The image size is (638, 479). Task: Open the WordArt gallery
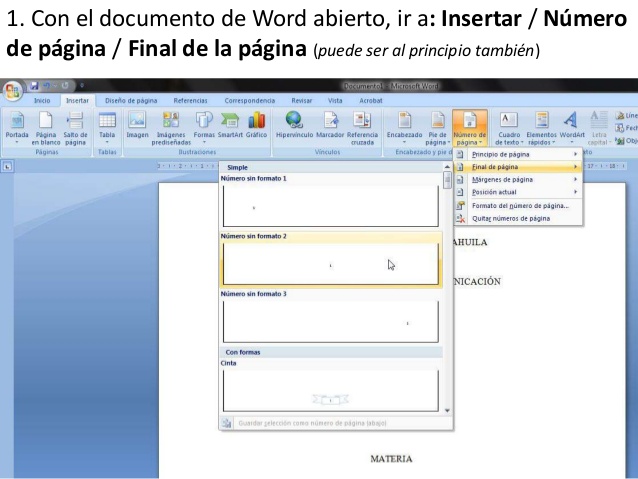point(572,128)
